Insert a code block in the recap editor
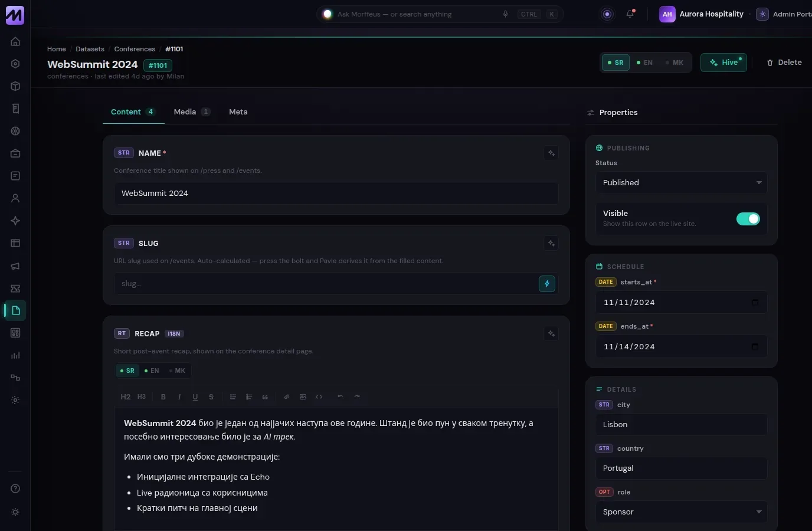This screenshot has height=531, width=812. tap(319, 397)
